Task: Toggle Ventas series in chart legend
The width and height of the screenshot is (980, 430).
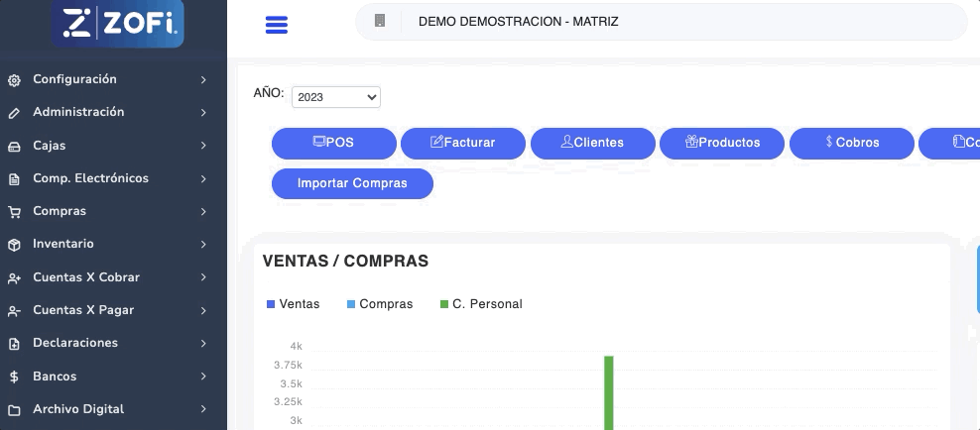Action: [294, 304]
